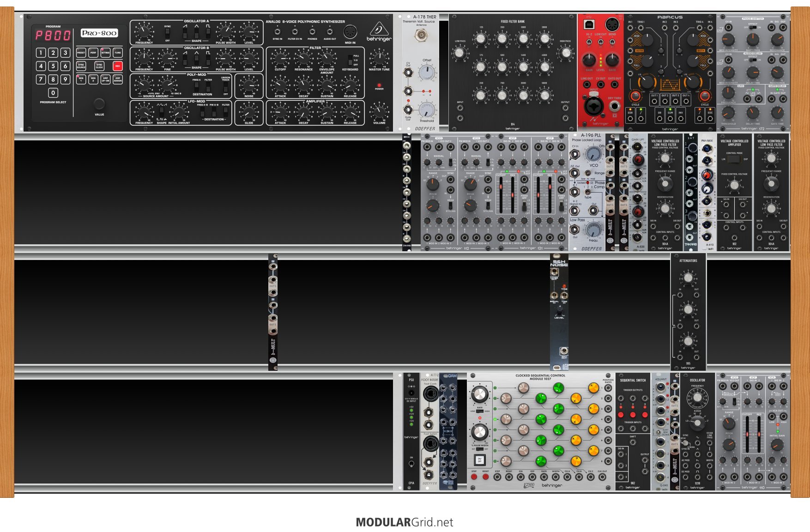This screenshot has width=810, height=532.
Task: Click the SEQ 2 button on Pro-800
Action: point(93,79)
